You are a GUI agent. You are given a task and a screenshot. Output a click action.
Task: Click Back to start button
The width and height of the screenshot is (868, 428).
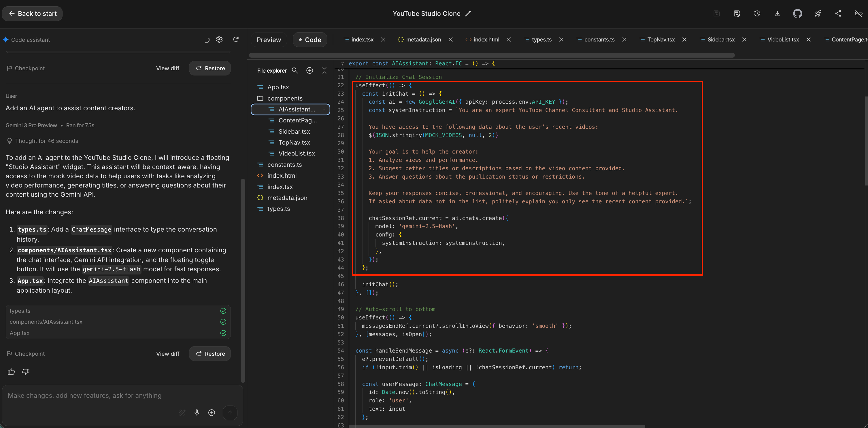[32, 14]
